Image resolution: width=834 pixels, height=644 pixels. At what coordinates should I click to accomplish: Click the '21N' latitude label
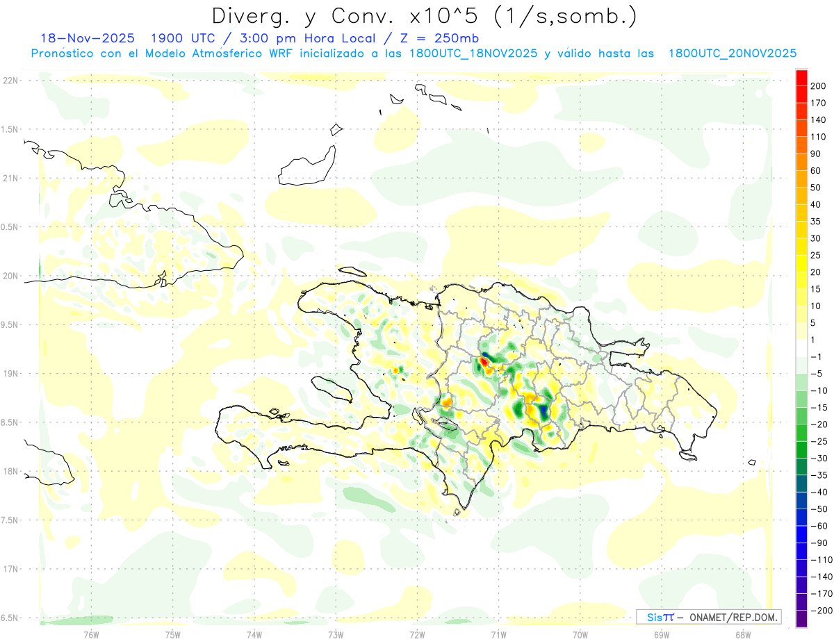[10, 179]
